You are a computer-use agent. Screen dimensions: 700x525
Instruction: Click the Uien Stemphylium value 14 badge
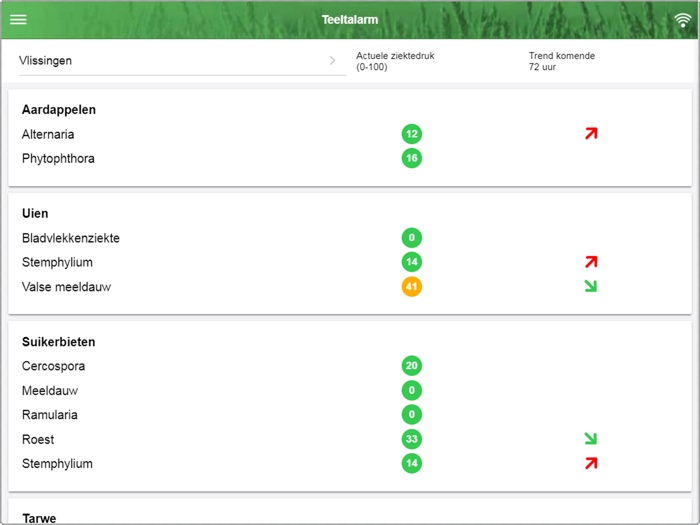tap(412, 262)
